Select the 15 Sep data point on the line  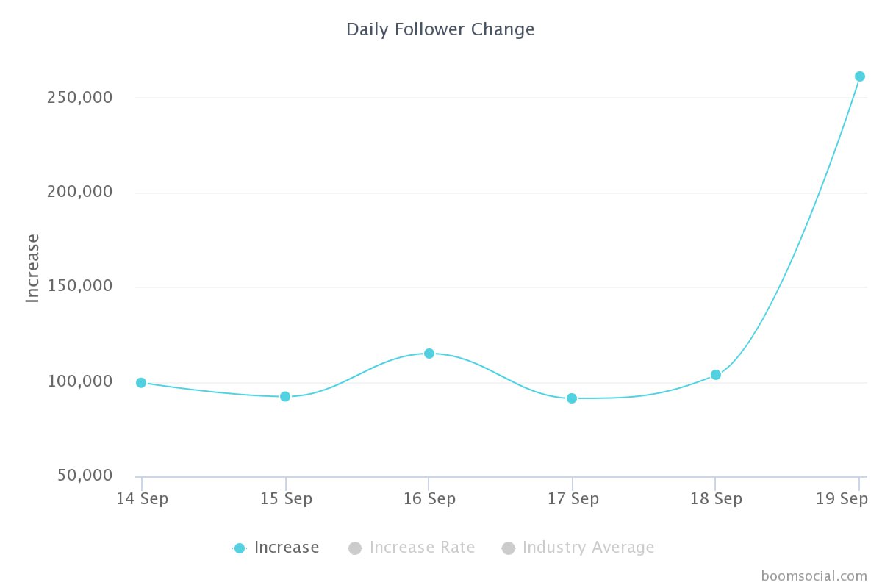tap(285, 396)
